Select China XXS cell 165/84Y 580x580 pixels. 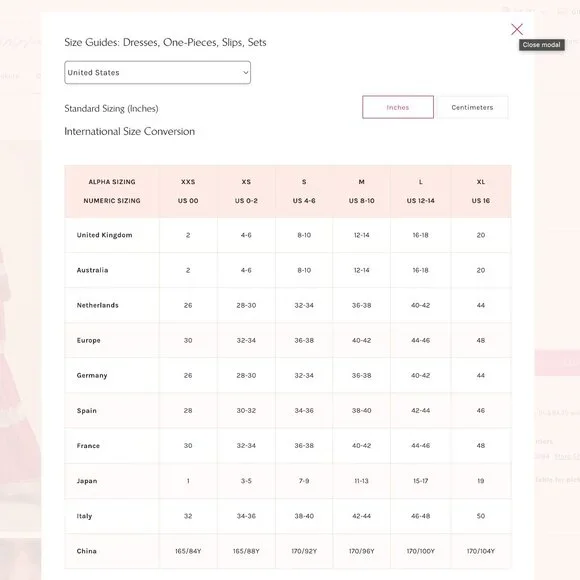click(x=188, y=551)
